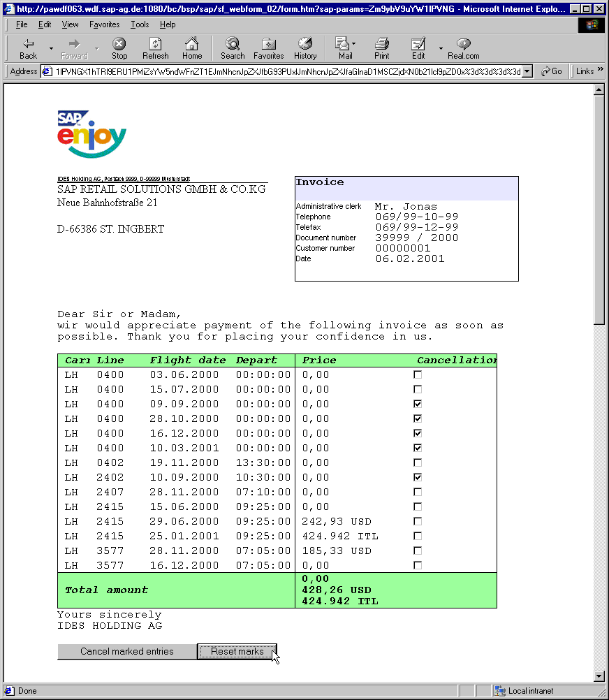609x700 pixels.
Task: Click Cancel marked entries button
Action: click(127, 652)
